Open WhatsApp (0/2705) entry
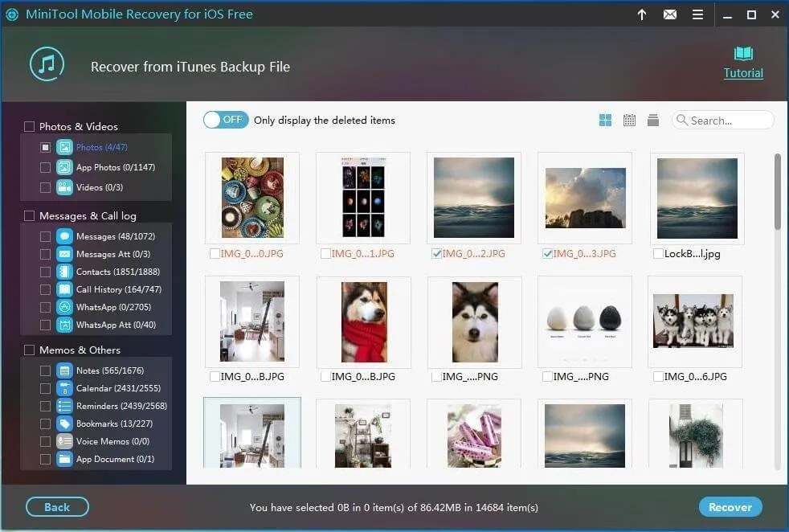Image resolution: width=789 pixels, height=532 pixels. point(113,307)
